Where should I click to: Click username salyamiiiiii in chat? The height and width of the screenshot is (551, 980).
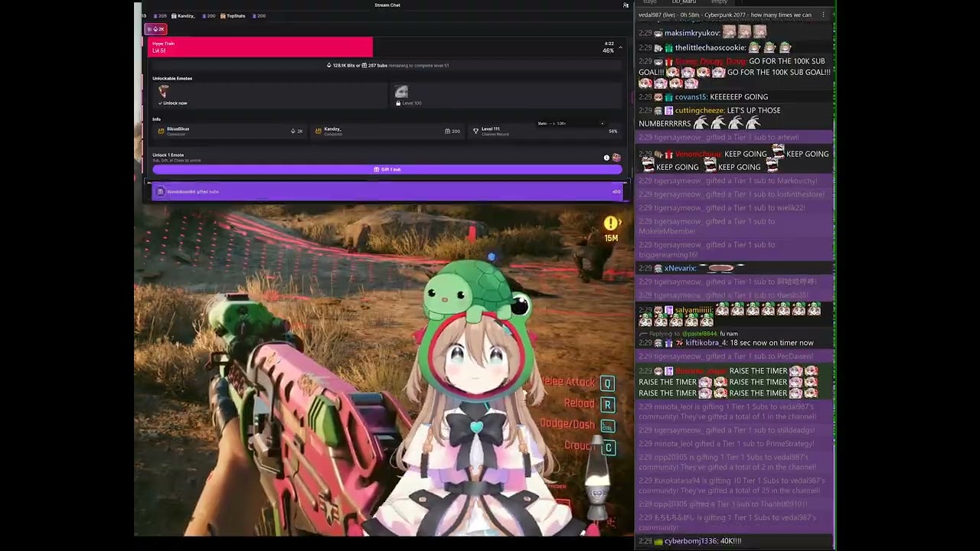(x=694, y=310)
